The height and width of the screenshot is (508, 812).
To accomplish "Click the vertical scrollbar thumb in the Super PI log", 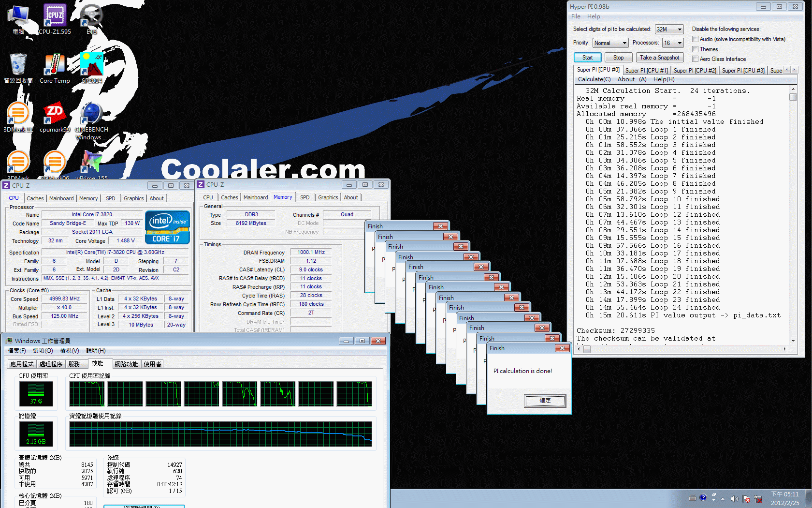I will (793, 97).
